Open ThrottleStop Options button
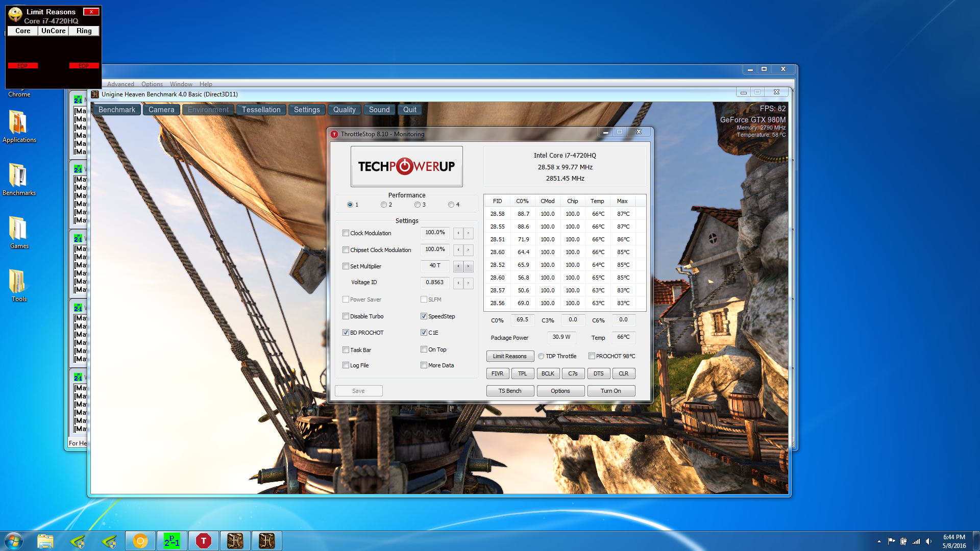 pyautogui.click(x=560, y=391)
